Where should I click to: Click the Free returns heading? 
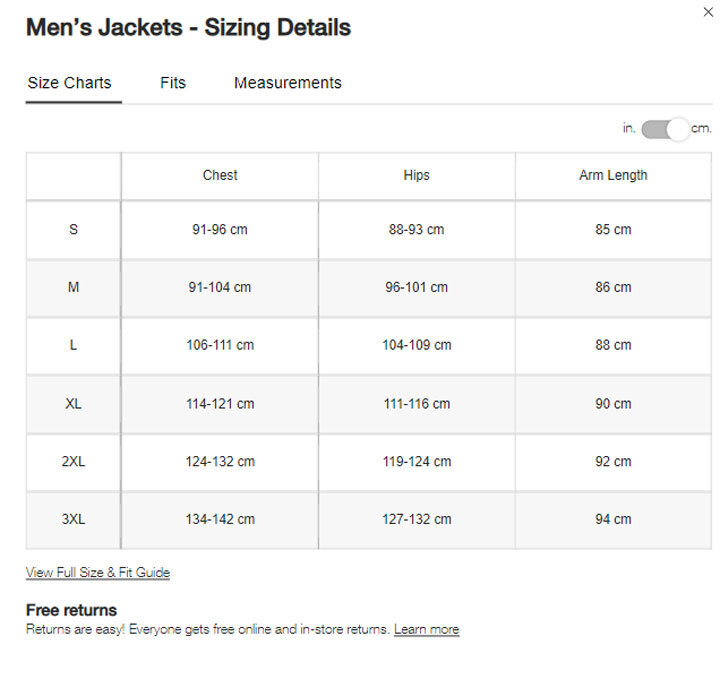point(71,610)
